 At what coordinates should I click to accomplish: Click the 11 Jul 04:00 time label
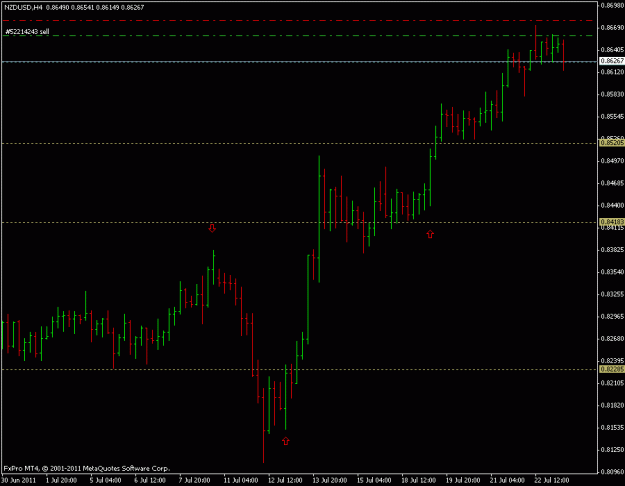(241, 480)
